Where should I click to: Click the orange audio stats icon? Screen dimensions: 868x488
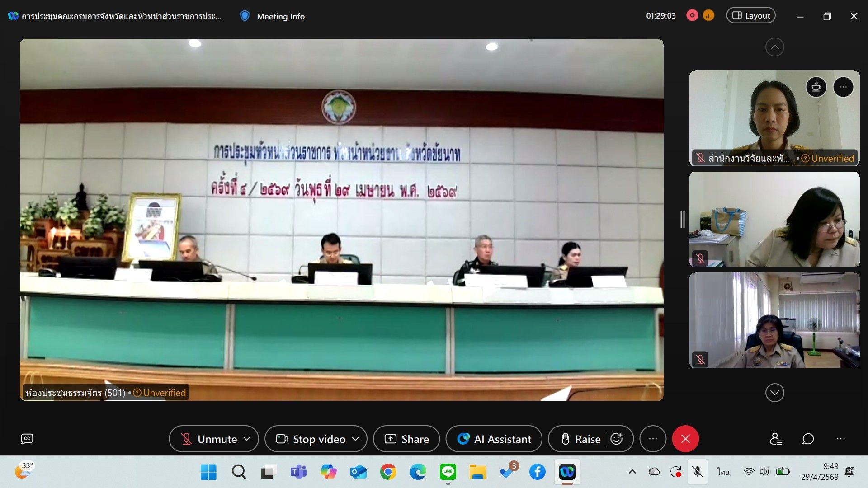pos(708,16)
